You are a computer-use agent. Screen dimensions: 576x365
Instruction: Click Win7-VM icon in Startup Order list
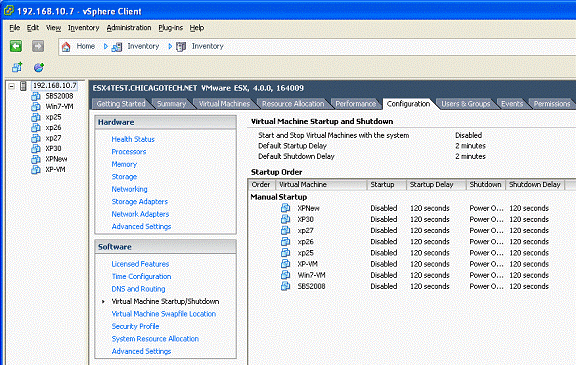click(285, 275)
